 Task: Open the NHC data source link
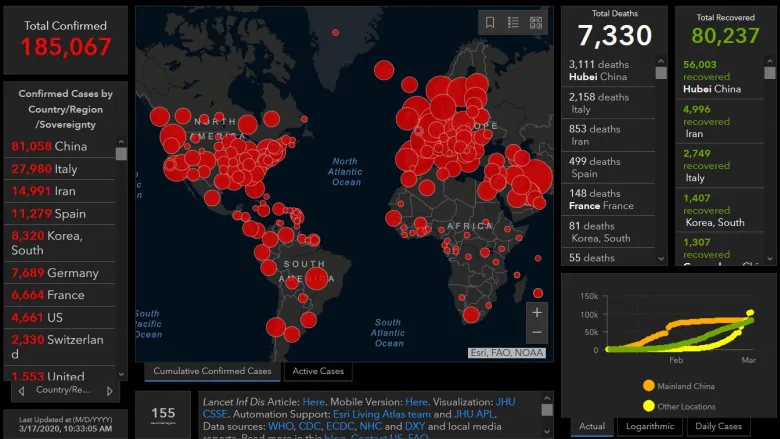tap(371, 426)
